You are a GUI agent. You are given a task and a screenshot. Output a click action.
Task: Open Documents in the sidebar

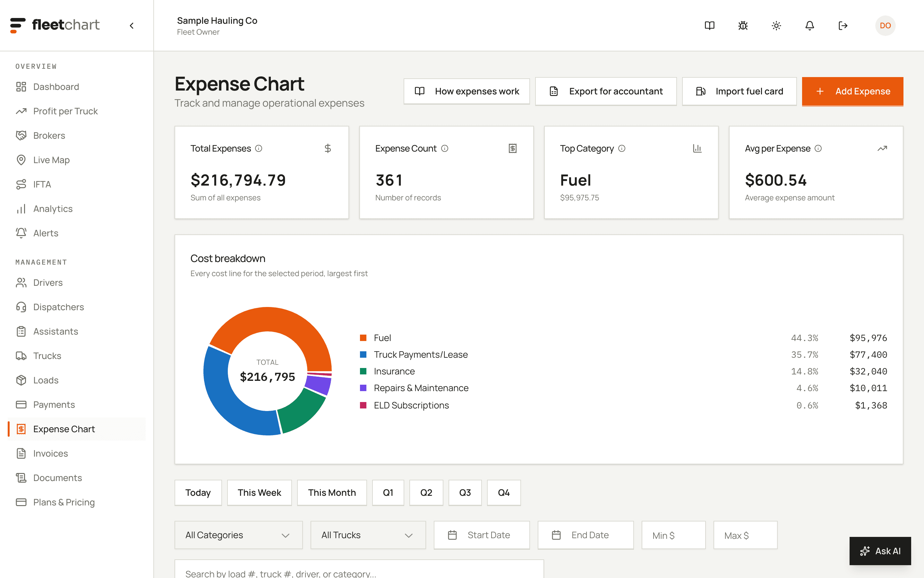coord(76,478)
